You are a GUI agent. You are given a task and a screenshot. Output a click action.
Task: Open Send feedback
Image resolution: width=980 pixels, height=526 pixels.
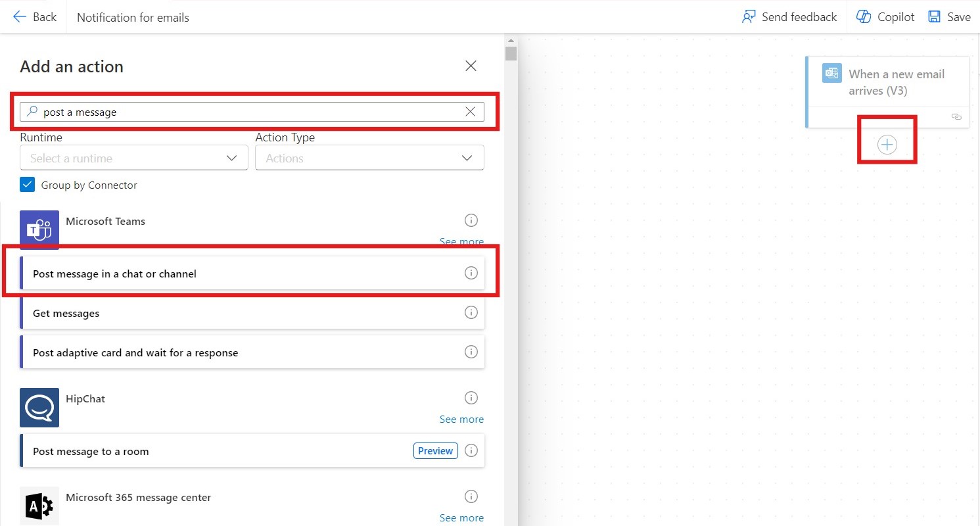[x=789, y=17]
